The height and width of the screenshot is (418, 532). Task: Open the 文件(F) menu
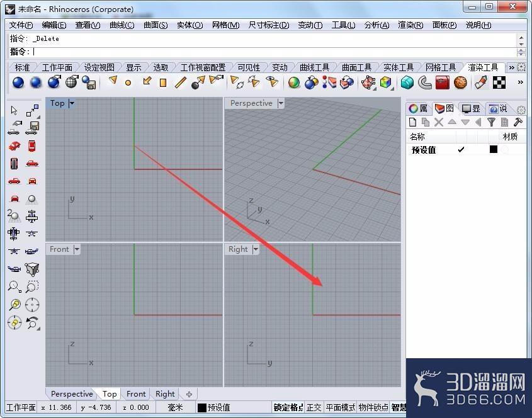(x=21, y=25)
